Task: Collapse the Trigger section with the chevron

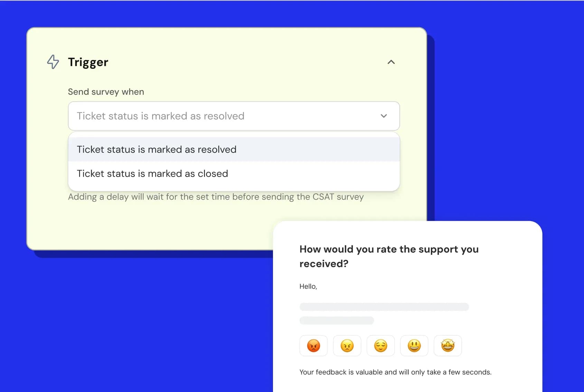Action: 391,62
